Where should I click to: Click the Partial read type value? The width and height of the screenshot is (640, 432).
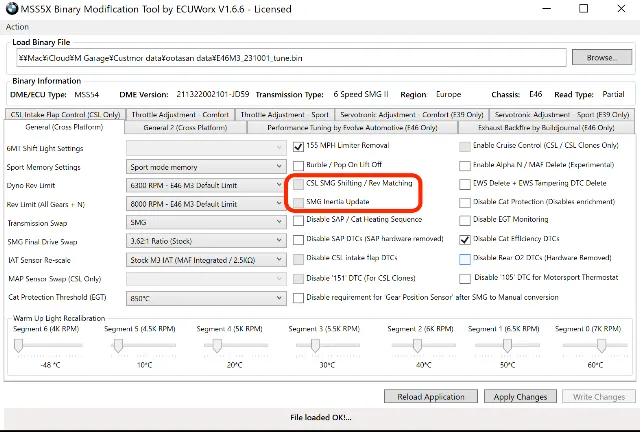pyautogui.click(x=613, y=94)
